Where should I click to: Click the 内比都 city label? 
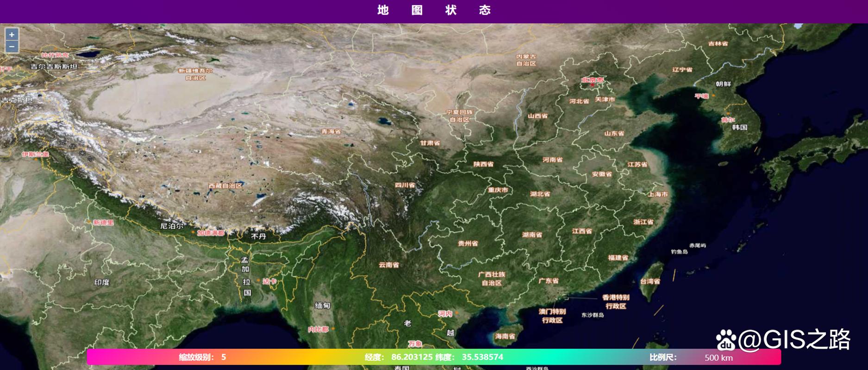tap(318, 329)
